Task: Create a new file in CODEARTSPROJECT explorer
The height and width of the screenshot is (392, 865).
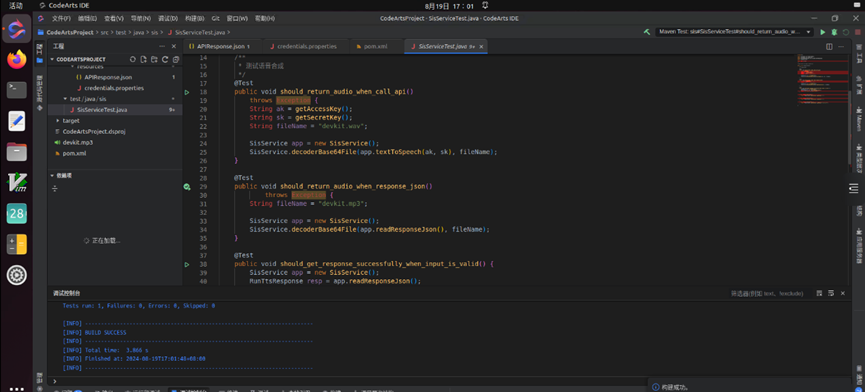Action: coord(143,59)
